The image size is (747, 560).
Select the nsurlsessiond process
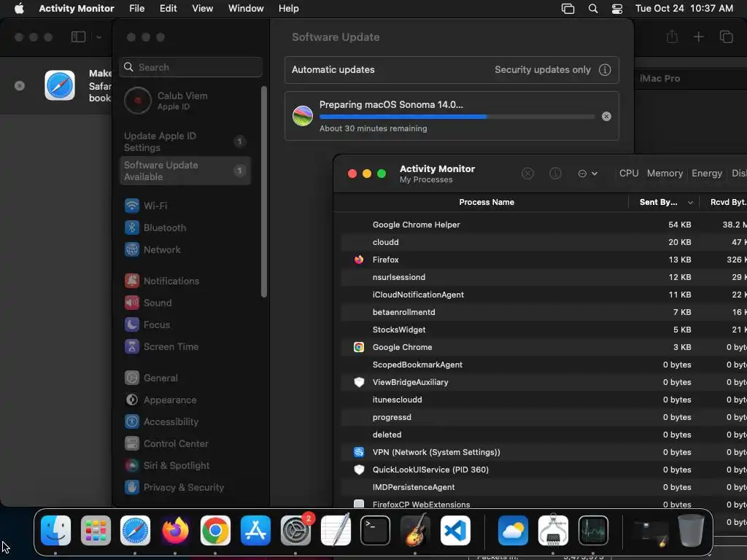tap(543, 277)
